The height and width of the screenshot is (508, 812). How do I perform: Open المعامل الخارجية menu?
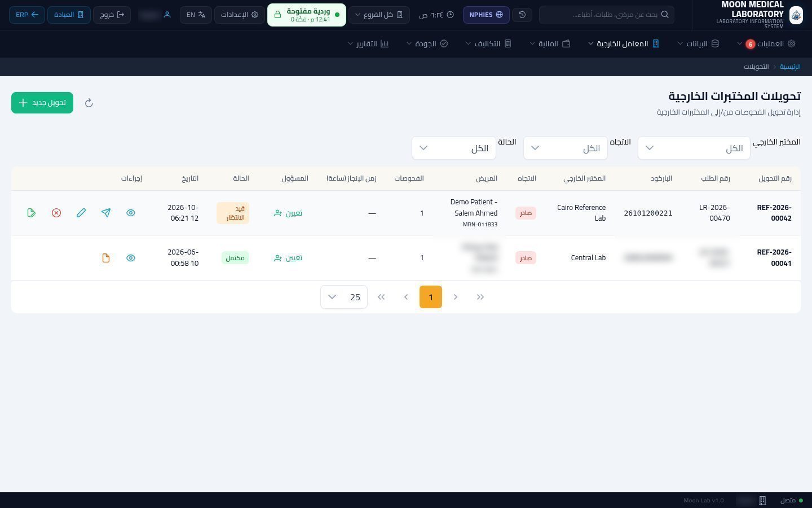click(624, 43)
